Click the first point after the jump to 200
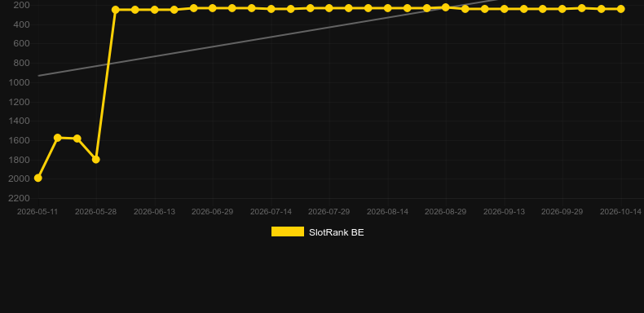The image size is (644, 313). [x=116, y=10]
